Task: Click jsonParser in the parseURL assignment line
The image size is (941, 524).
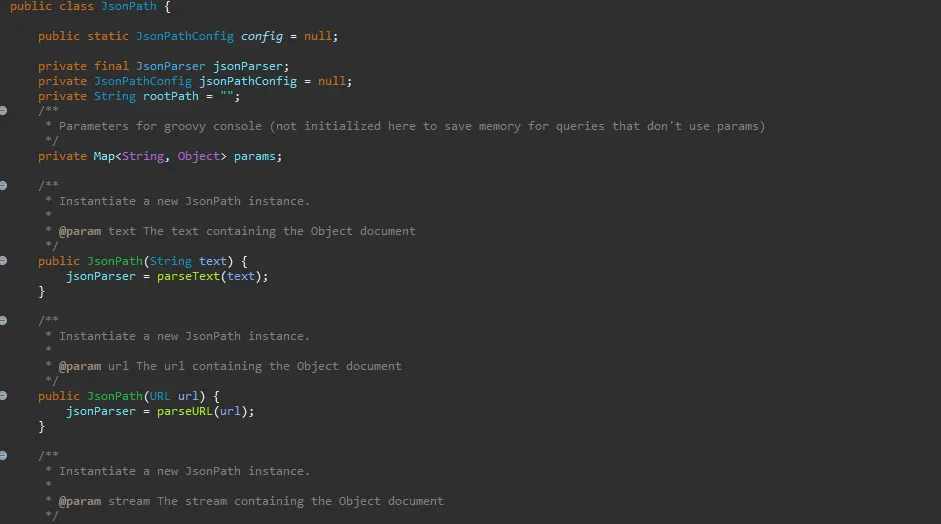Action: pyautogui.click(x=101, y=411)
